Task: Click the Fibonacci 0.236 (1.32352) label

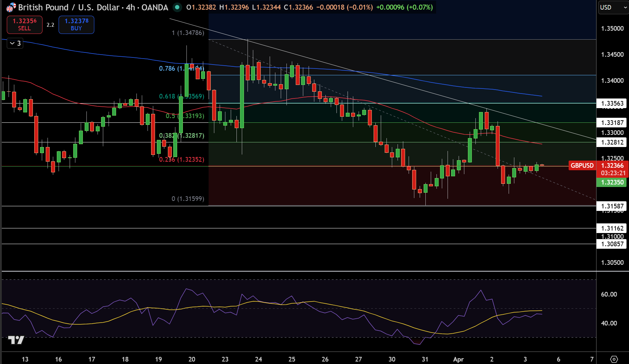Action: pos(181,160)
